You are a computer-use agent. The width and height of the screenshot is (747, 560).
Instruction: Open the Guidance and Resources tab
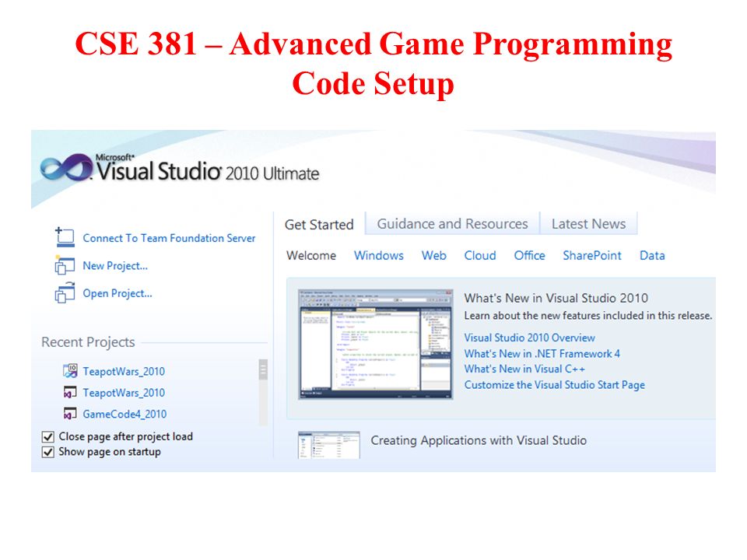click(x=453, y=224)
